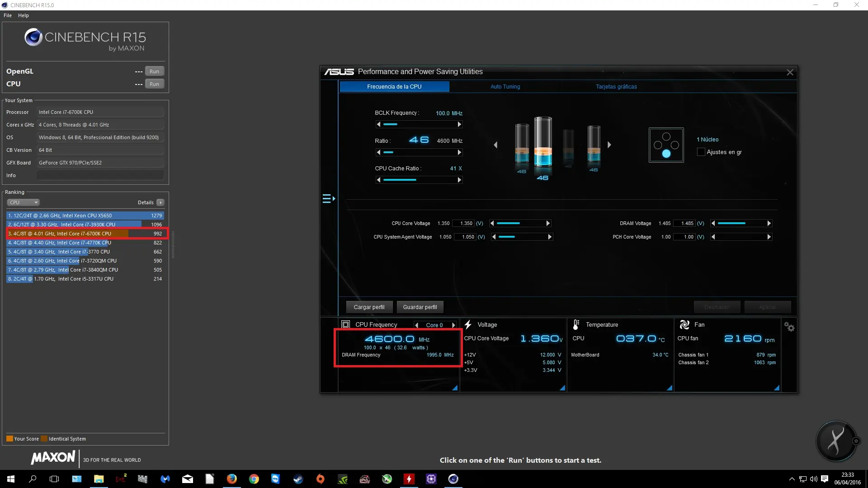
Task: Open NVIDIA GeForce Experience taskbar icon
Action: pyautogui.click(x=343, y=479)
